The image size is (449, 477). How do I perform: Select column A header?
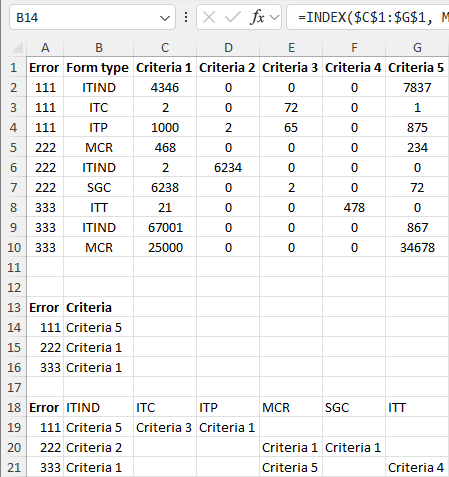tap(45, 48)
